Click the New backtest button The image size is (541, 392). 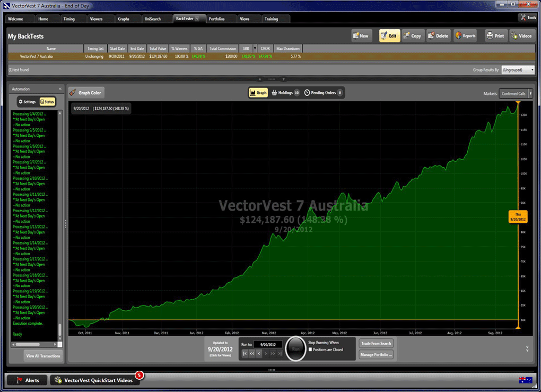pos(360,36)
